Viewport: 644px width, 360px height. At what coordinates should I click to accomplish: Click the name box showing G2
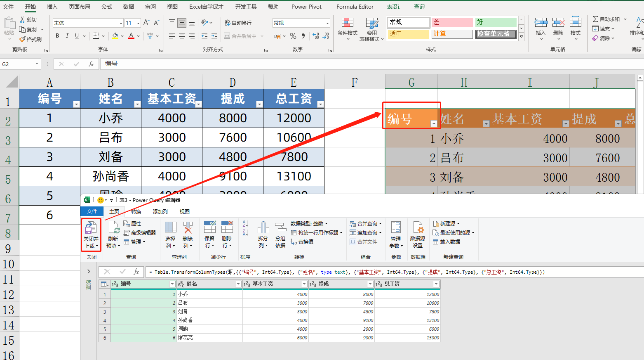17,64
